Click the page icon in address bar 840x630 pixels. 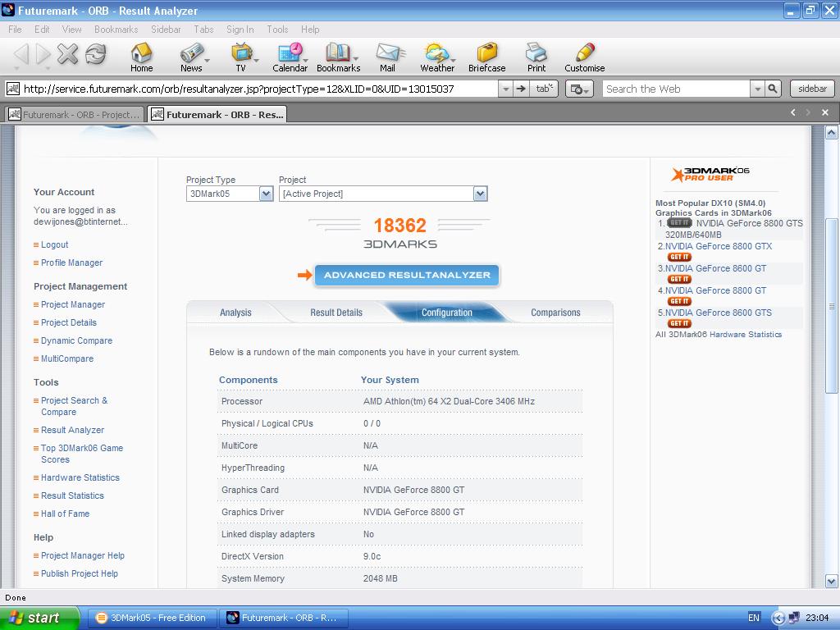coord(13,89)
